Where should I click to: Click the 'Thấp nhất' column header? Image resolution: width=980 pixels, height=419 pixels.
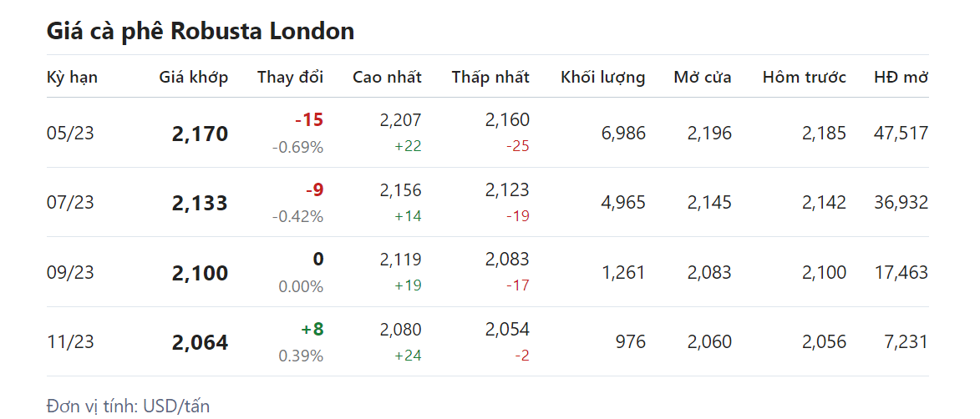pos(490,77)
